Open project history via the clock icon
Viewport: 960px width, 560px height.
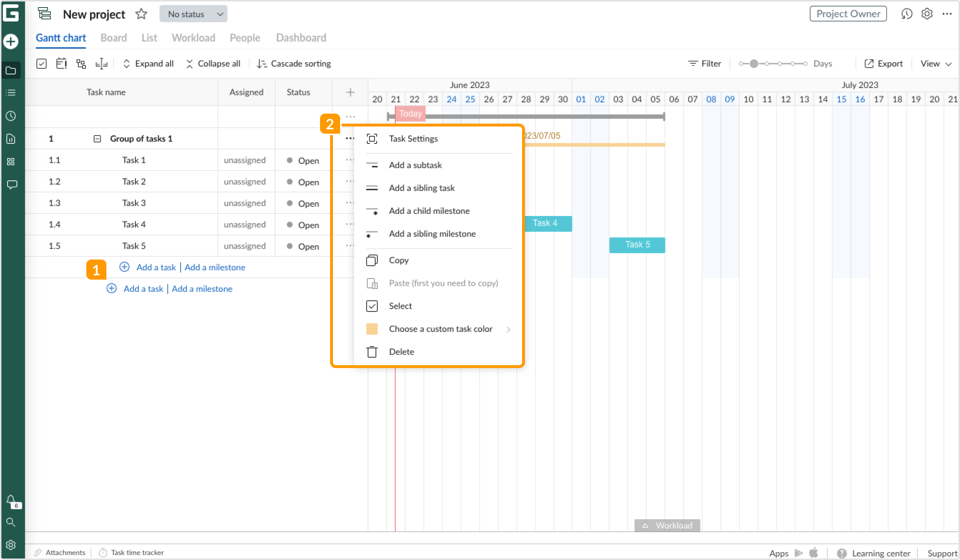click(x=907, y=14)
